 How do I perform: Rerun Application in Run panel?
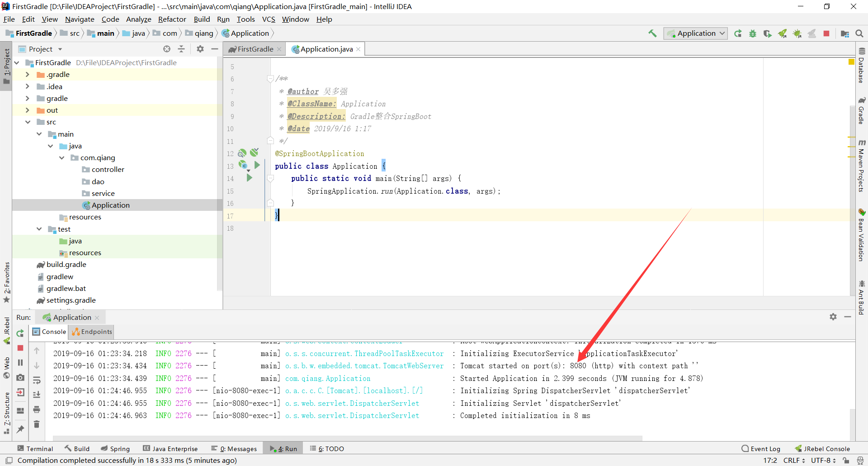pyautogui.click(x=20, y=333)
